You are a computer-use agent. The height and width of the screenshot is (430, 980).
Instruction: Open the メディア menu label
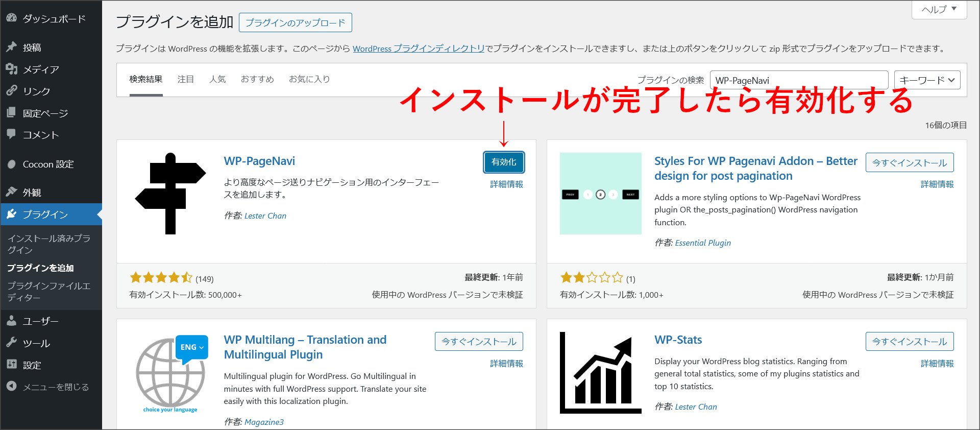point(41,69)
